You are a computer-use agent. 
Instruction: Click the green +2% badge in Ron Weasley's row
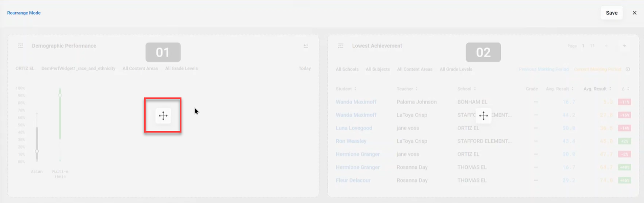[x=625, y=141]
